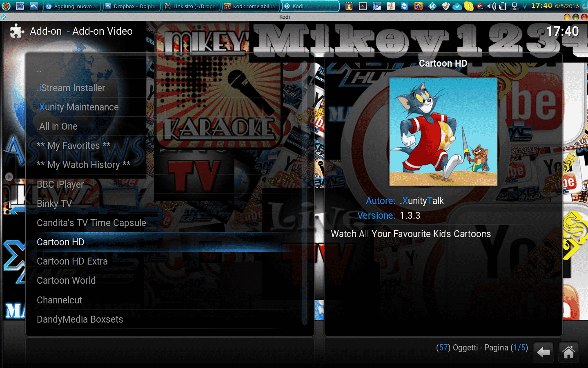Click the Dolphin shortcut icon in panel
The image size is (588, 368).
coord(34,6)
